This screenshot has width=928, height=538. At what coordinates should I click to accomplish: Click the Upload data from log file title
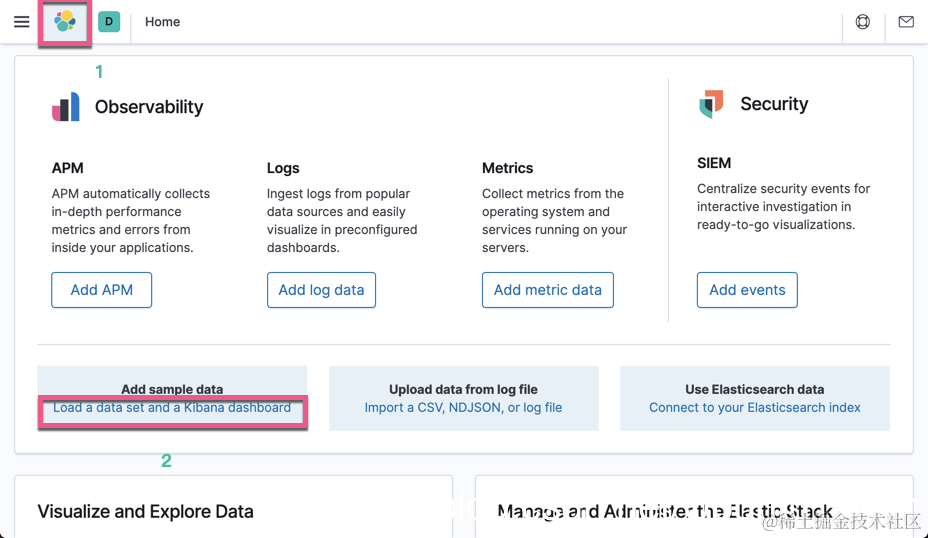click(x=463, y=389)
